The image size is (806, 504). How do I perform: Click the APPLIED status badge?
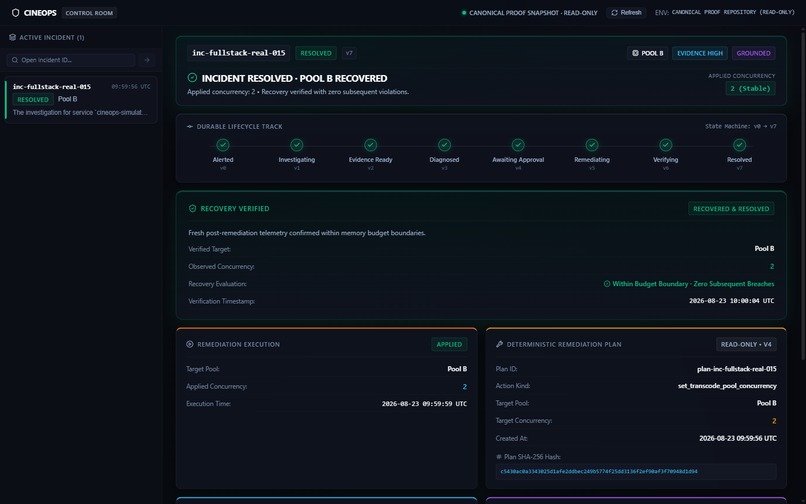point(449,345)
